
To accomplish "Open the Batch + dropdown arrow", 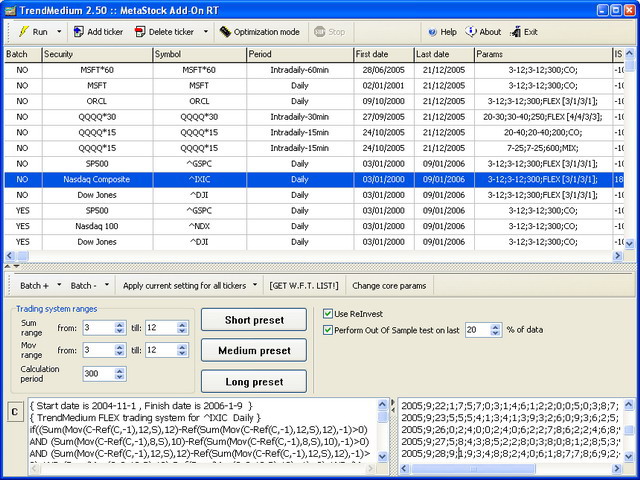I will click(x=59, y=285).
